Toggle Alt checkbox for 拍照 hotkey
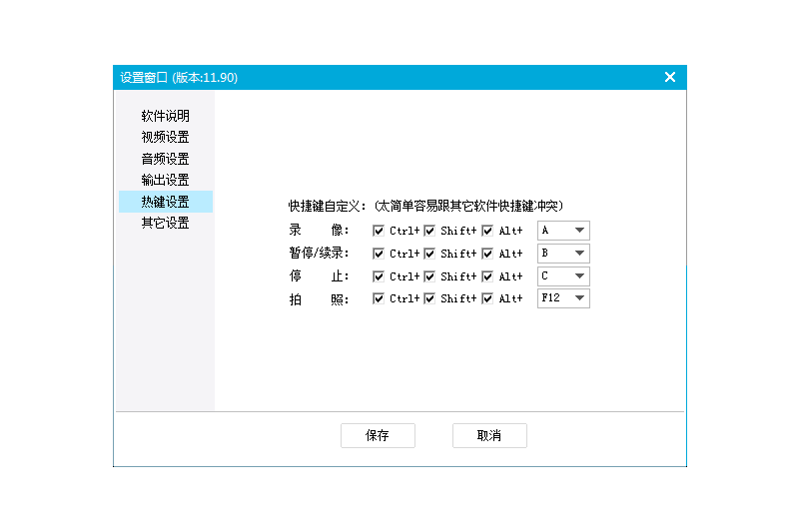 tap(487, 298)
